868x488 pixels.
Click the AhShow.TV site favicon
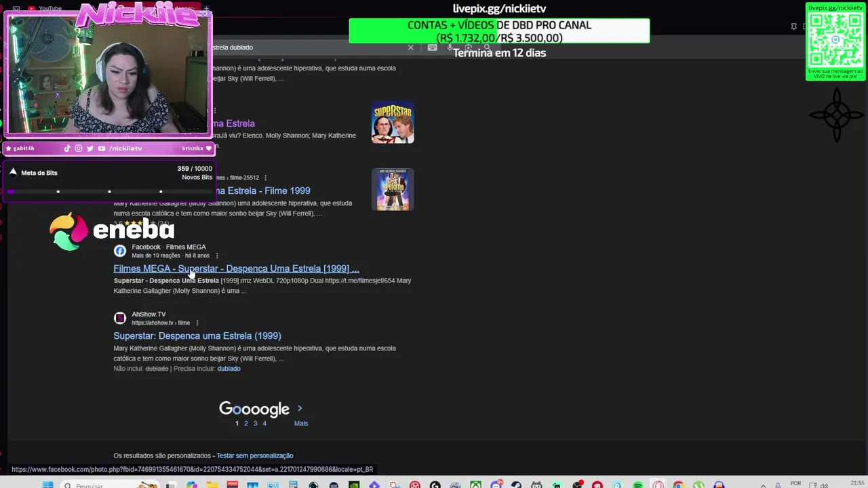120,318
